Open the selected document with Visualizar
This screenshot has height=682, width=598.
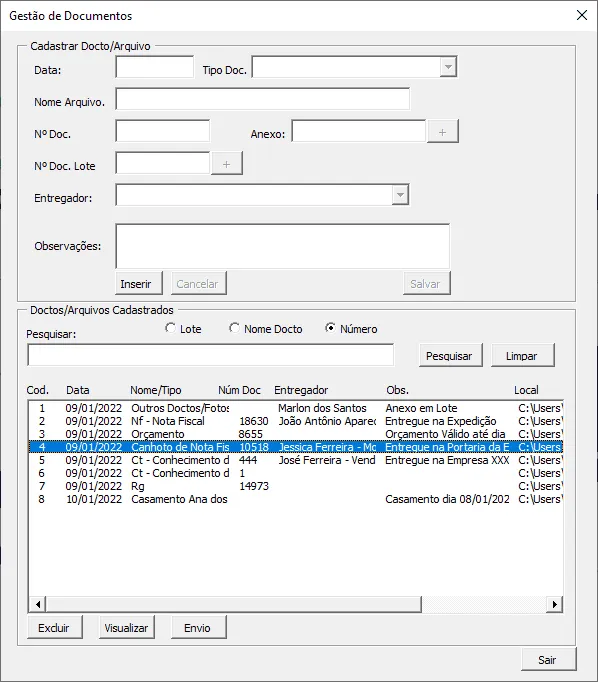coord(127,627)
